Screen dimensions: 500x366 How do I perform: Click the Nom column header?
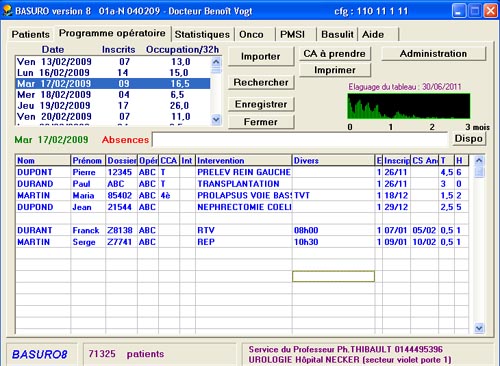point(43,161)
